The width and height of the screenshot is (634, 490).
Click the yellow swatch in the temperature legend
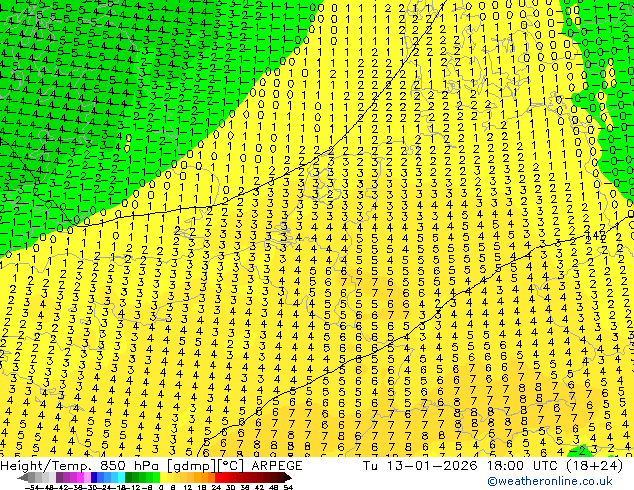click(163, 477)
